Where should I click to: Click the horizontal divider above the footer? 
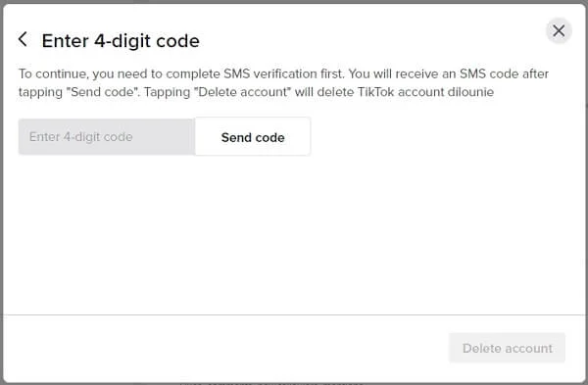tap(294, 314)
